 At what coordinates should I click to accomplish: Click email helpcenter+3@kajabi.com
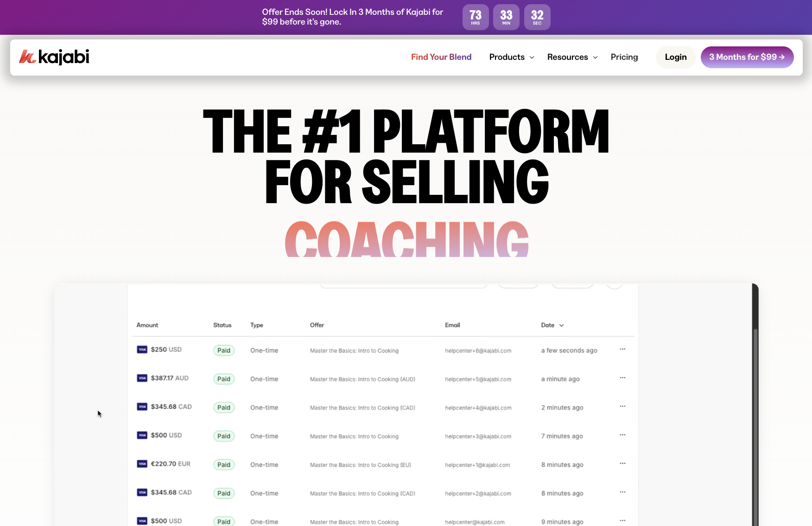click(x=478, y=436)
